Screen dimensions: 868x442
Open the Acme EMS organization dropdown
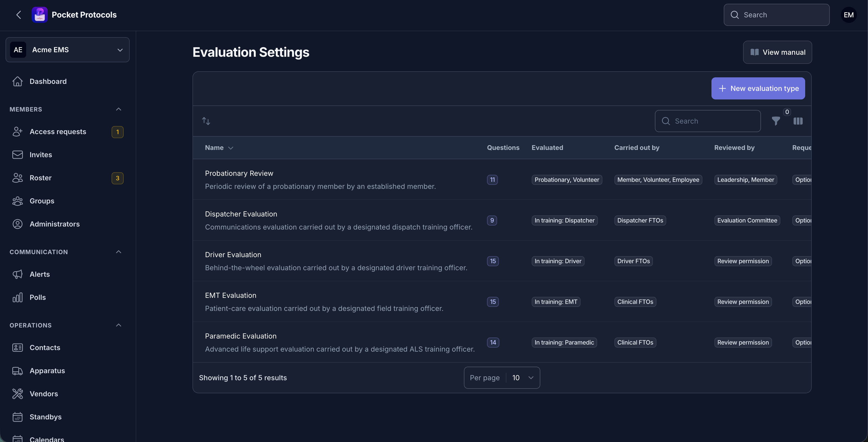click(67, 50)
